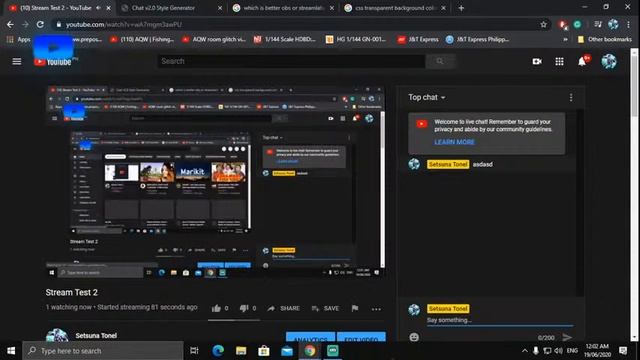
Task: Show hidden system tray icons
Action: (524, 351)
